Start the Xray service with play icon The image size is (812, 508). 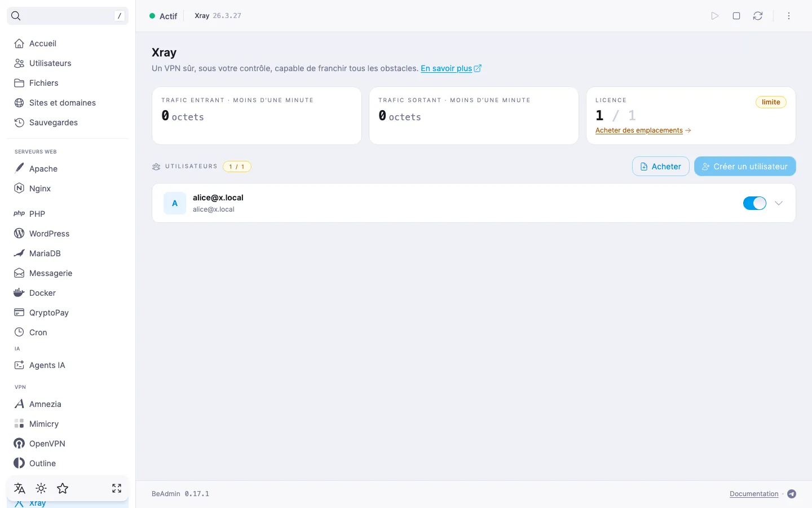point(715,16)
